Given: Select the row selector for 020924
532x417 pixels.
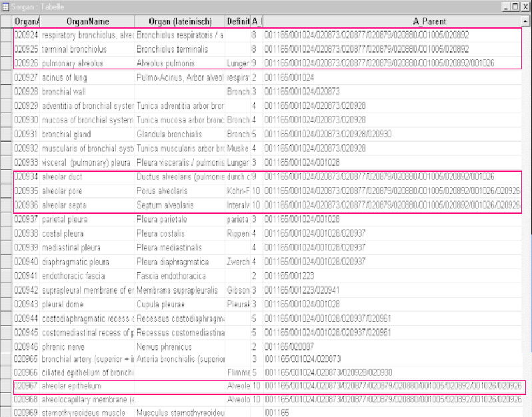Looking at the screenshot, I should pos(7,34).
